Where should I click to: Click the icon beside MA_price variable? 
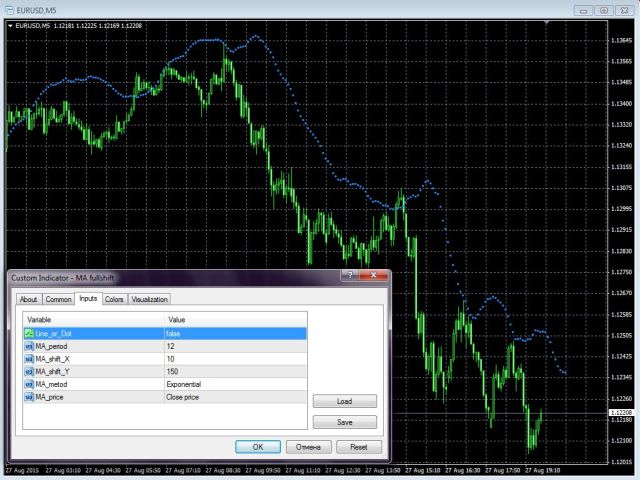[x=29, y=397]
